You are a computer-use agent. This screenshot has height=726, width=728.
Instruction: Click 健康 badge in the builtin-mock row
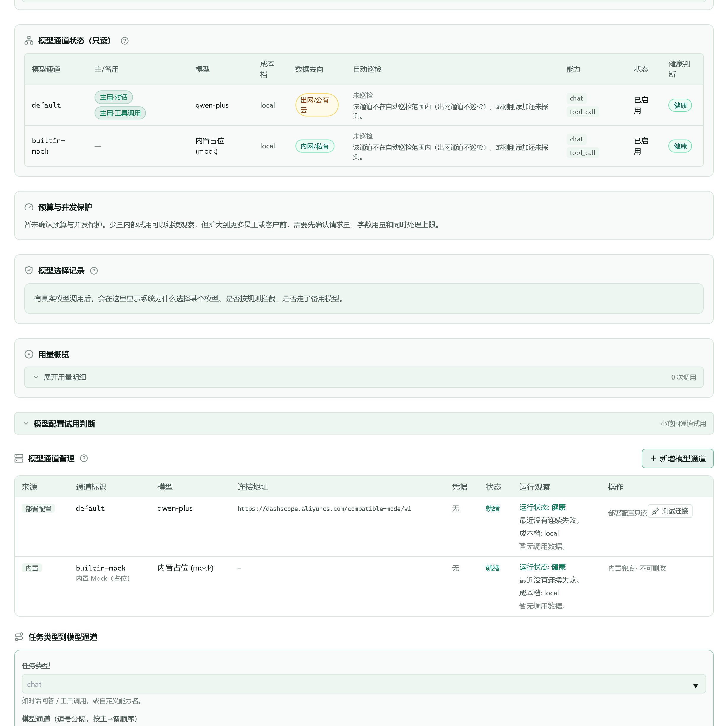coord(680,146)
